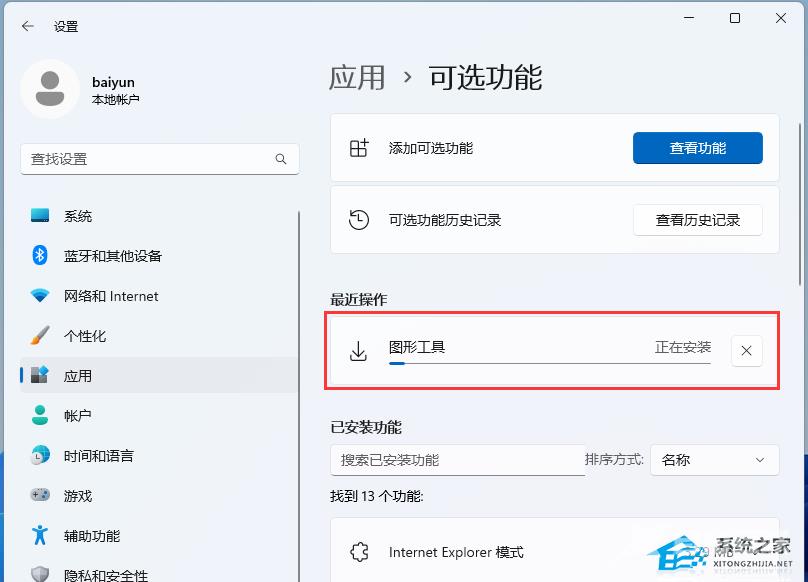
Task: Click the Internet Explorer mode puzzle icon
Action: point(359,552)
